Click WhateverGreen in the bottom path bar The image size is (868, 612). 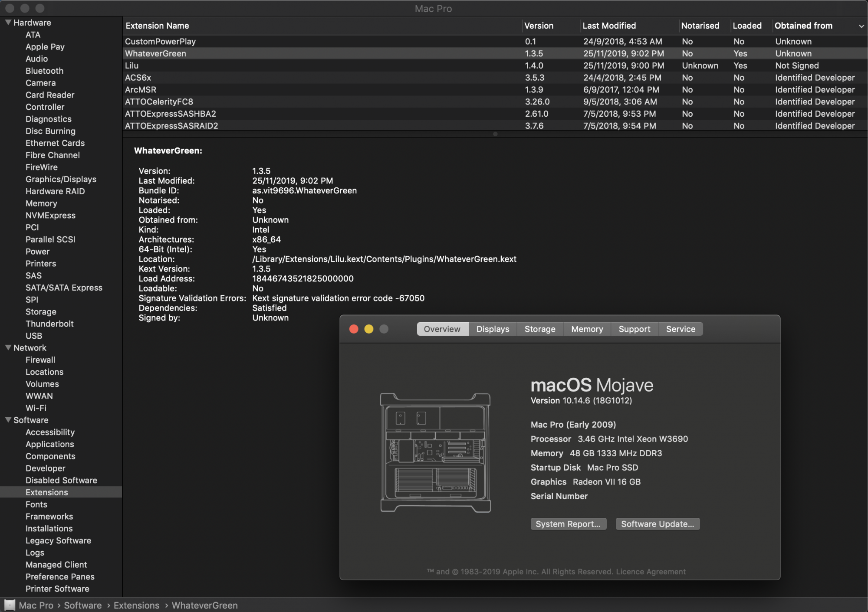click(204, 605)
